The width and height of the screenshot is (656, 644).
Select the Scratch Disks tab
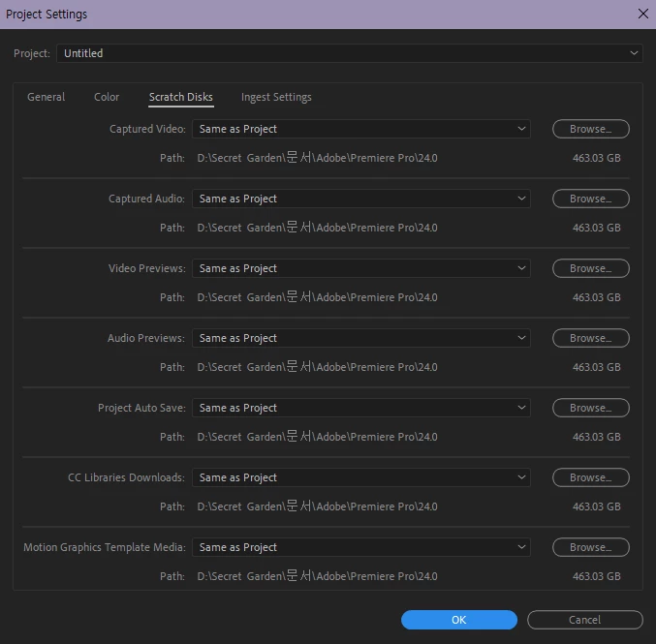181,97
